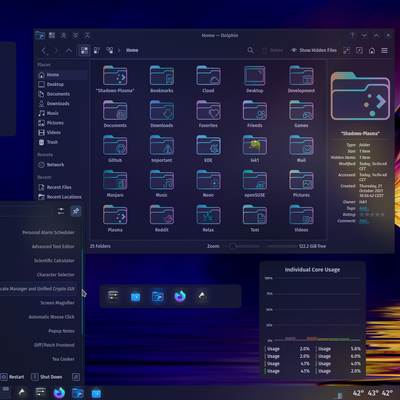Go forward with Dolphin's forward arrow
Image resolution: width=400 pixels, height=400 pixels.
point(56,50)
